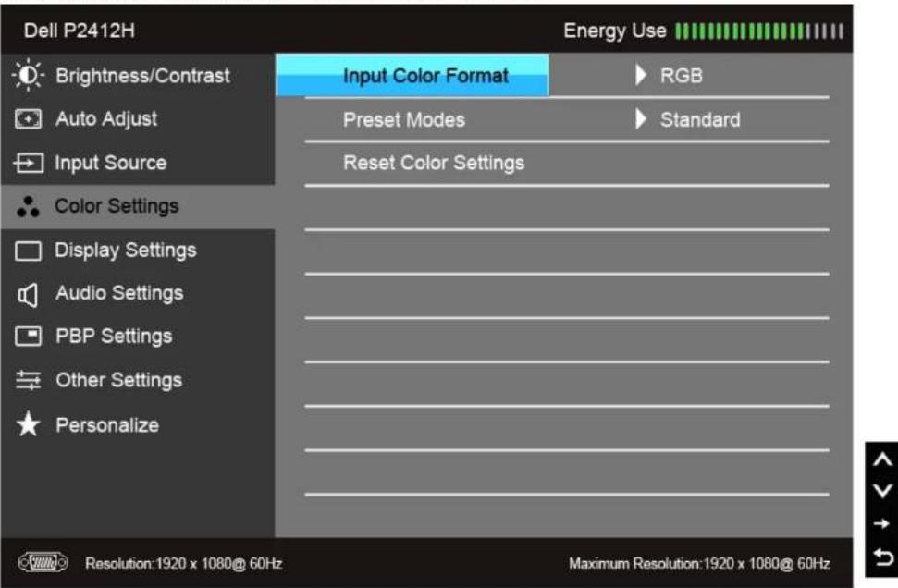Click the Brightness/Contrast sun icon
This screenshot has height=588, width=898.
28,75
